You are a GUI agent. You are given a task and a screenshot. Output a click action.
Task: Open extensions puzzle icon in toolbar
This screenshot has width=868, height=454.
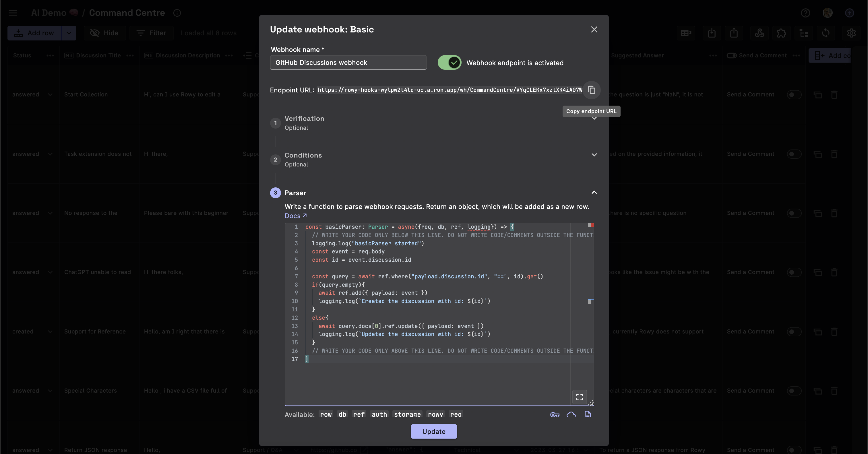[x=781, y=33]
